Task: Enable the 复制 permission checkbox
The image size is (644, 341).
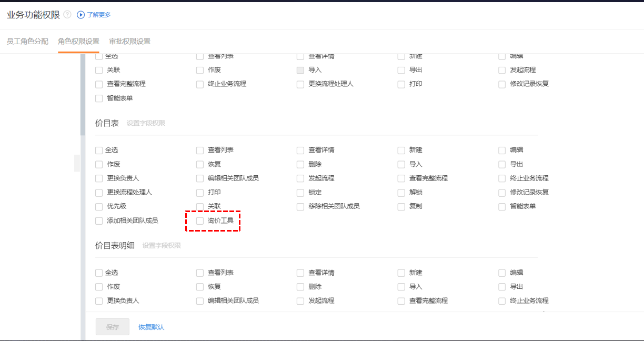Action: 401,207
